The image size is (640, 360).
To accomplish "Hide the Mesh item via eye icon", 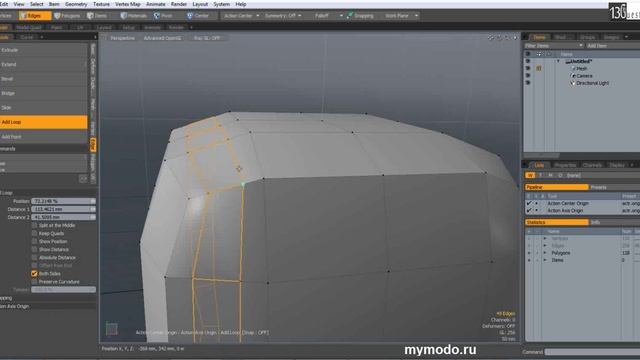I will tap(528, 69).
